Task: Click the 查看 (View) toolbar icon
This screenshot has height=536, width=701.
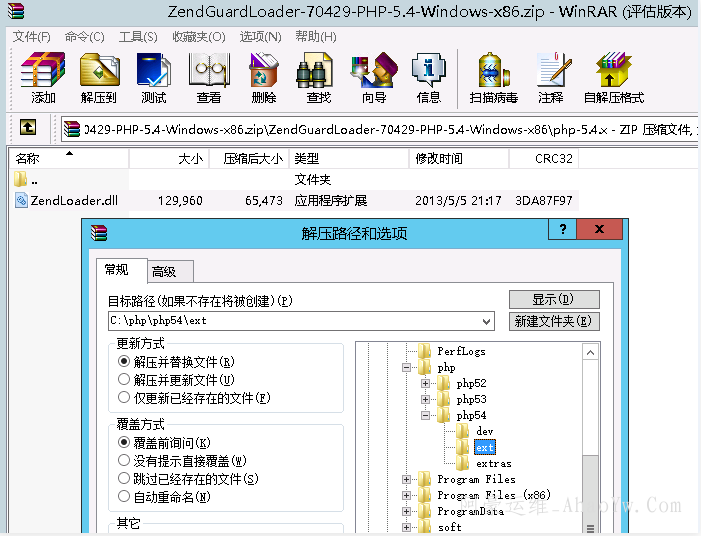Action: (208, 78)
